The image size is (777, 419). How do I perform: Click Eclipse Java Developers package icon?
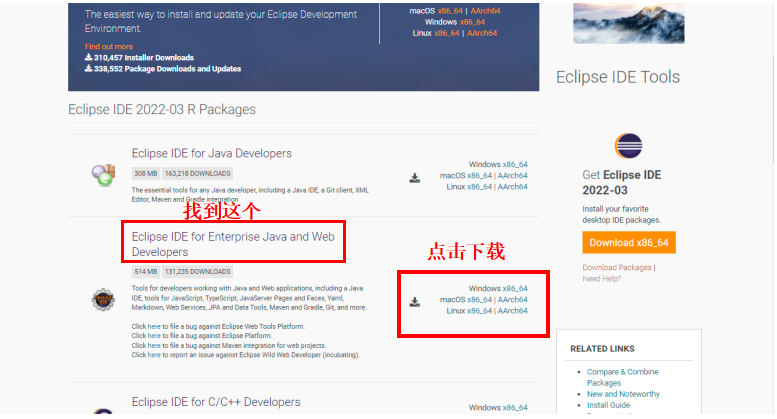103,175
